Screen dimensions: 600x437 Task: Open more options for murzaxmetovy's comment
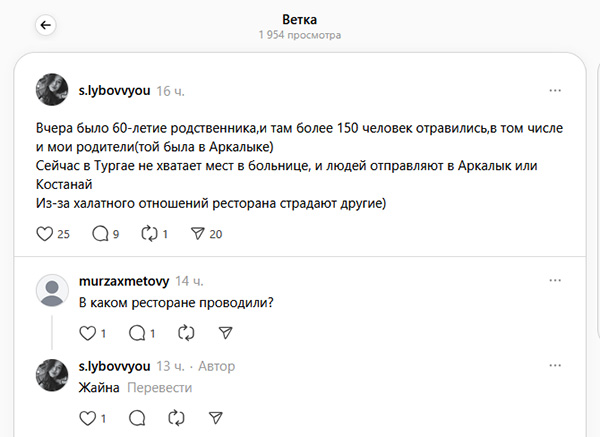(x=555, y=282)
